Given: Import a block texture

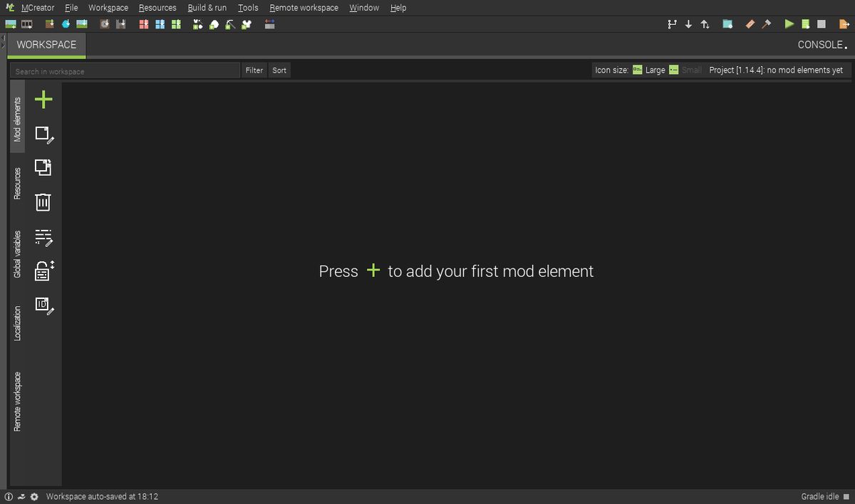Looking at the screenshot, I should pyautogui.click(x=50, y=23).
